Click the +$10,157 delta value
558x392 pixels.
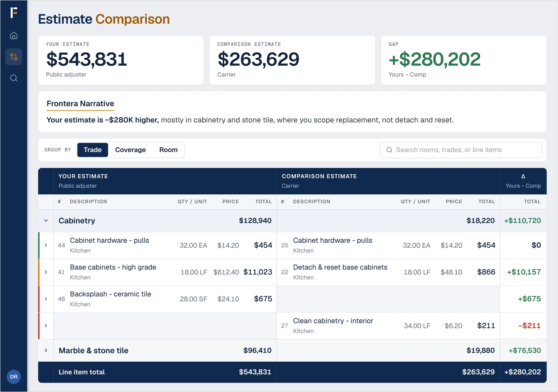pos(524,272)
